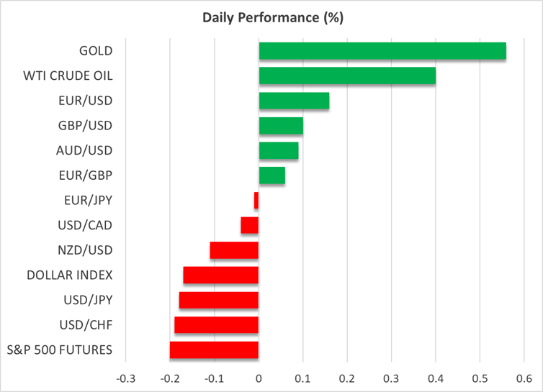The height and width of the screenshot is (392, 543).
Task: Select the S&P 500 FUTURES bar
Action: coord(214,350)
